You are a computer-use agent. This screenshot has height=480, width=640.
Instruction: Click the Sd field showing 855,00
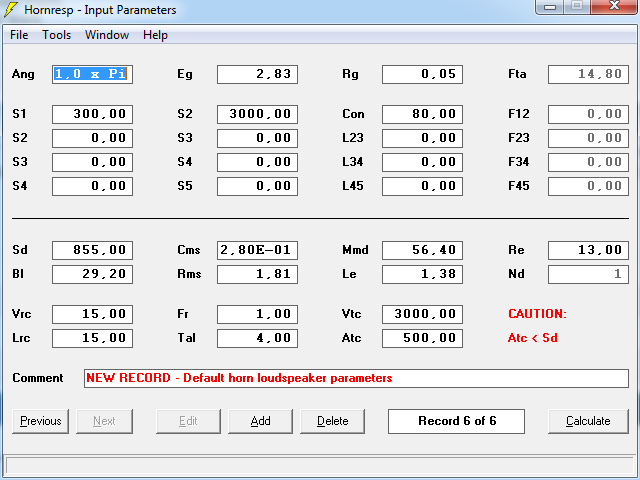click(x=92, y=250)
